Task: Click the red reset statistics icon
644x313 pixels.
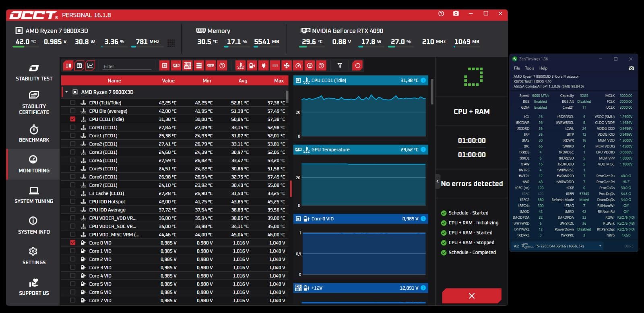Action: click(x=357, y=66)
